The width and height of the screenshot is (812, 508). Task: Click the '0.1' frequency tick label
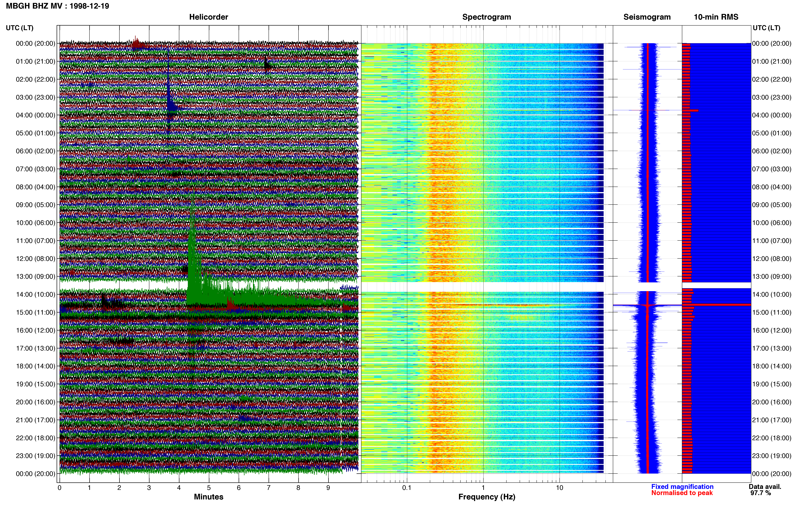[407, 487]
